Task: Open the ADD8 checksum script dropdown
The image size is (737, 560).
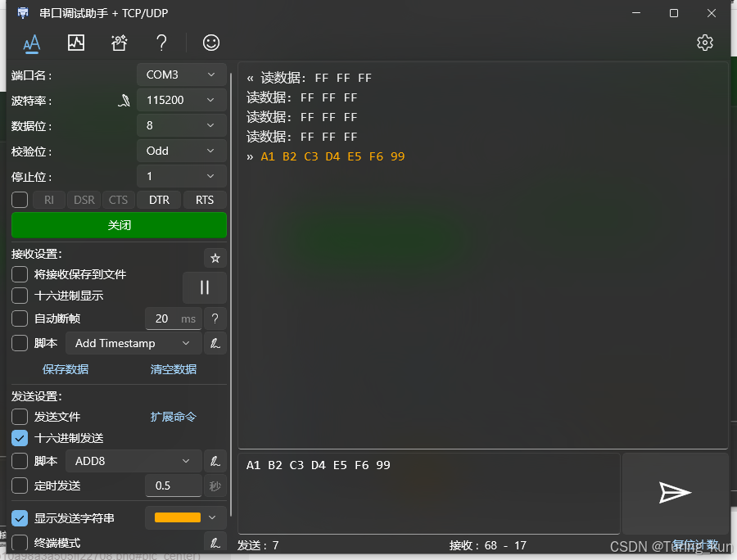Action: pos(133,461)
